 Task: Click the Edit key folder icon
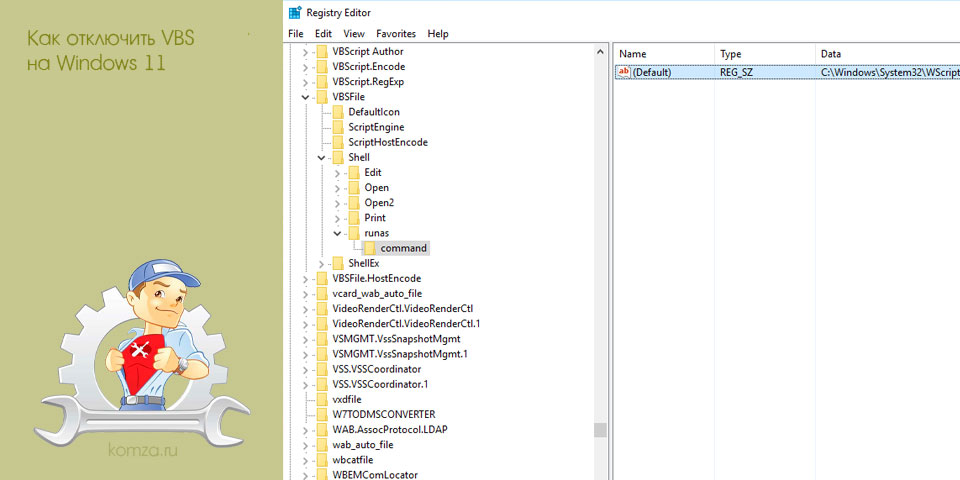point(354,173)
